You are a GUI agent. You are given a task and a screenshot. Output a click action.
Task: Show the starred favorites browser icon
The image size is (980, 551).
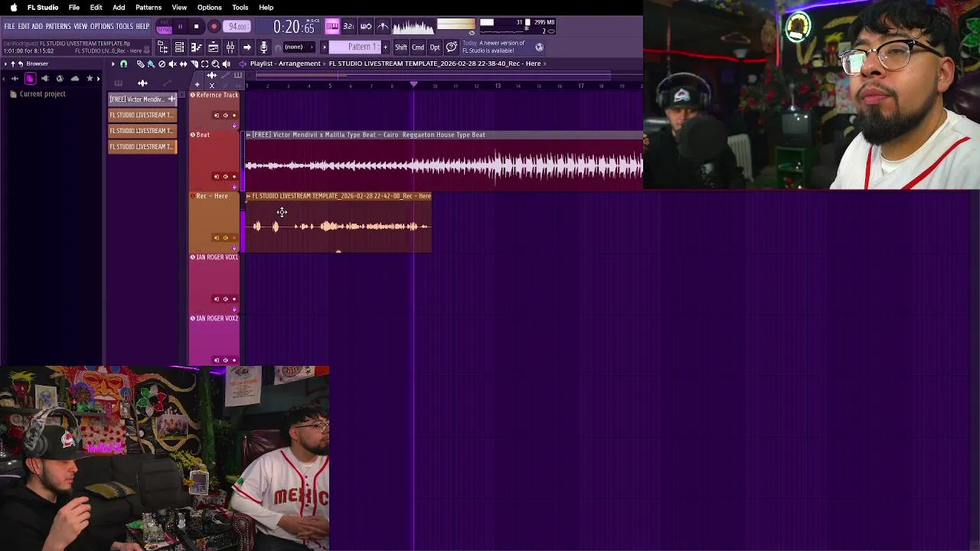tap(90, 78)
